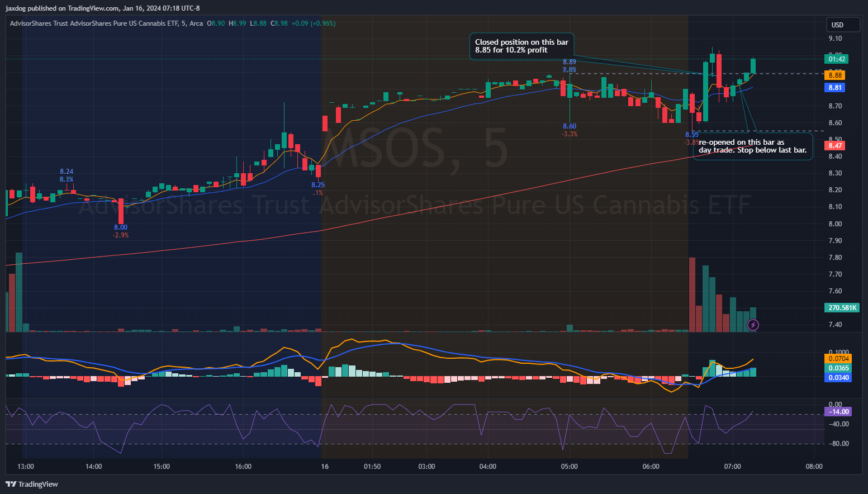The width and height of the screenshot is (868, 494).
Task: Click the green 01:42 countdown label
Action: point(836,59)
